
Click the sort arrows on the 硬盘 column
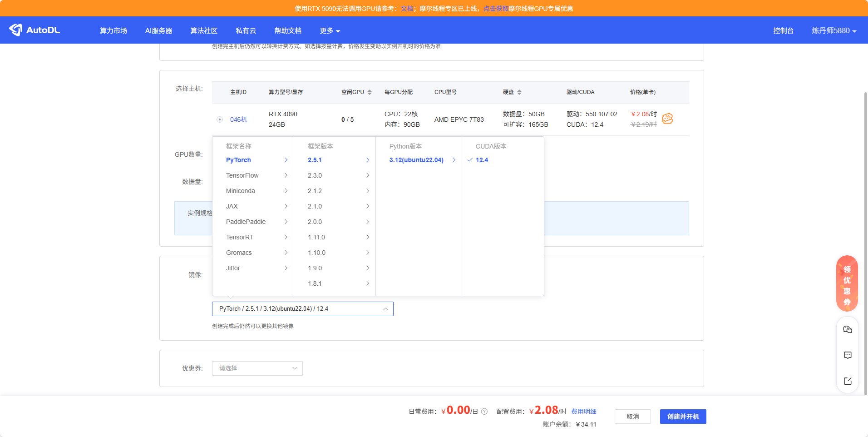[520, 92]
